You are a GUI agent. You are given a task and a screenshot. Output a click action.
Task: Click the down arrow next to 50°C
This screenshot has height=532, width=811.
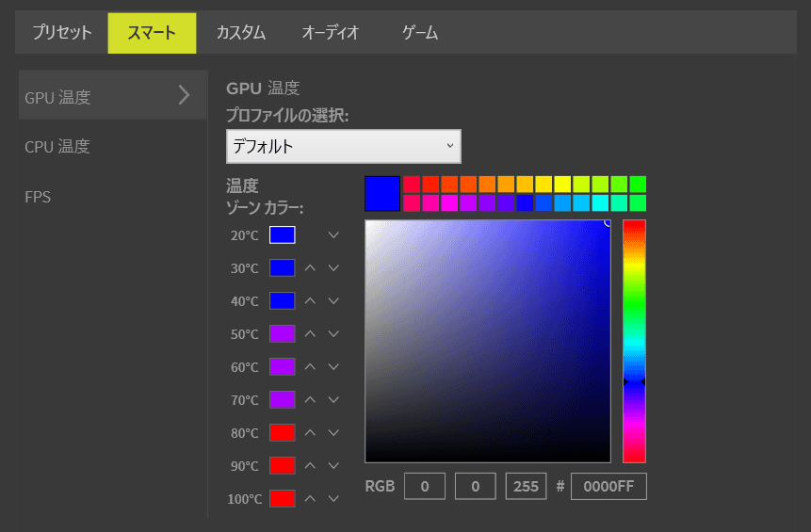333,334
